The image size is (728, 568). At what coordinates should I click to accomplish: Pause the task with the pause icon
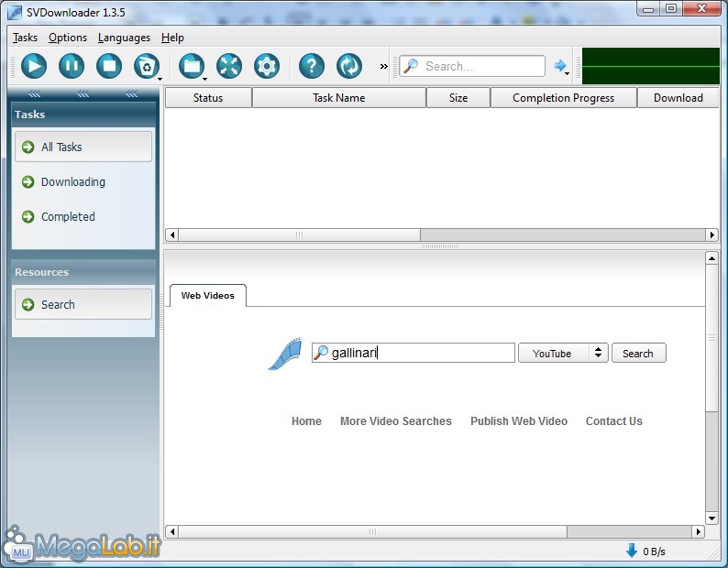(x=72, y=66)
